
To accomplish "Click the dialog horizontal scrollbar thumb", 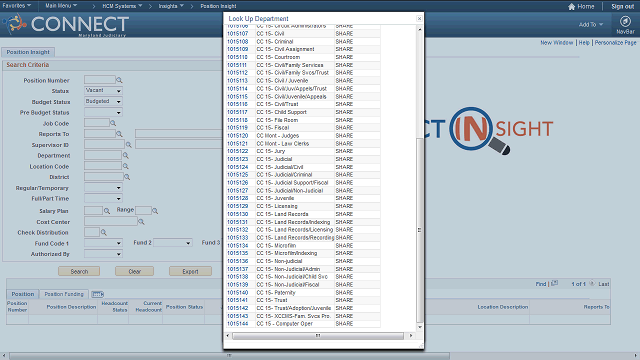I will tap(318, 336).
